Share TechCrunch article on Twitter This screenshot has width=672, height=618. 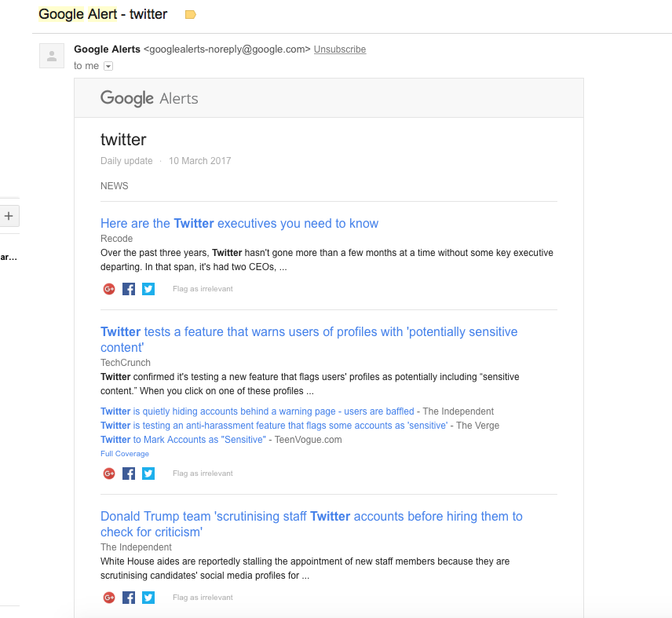coord(148,474)
